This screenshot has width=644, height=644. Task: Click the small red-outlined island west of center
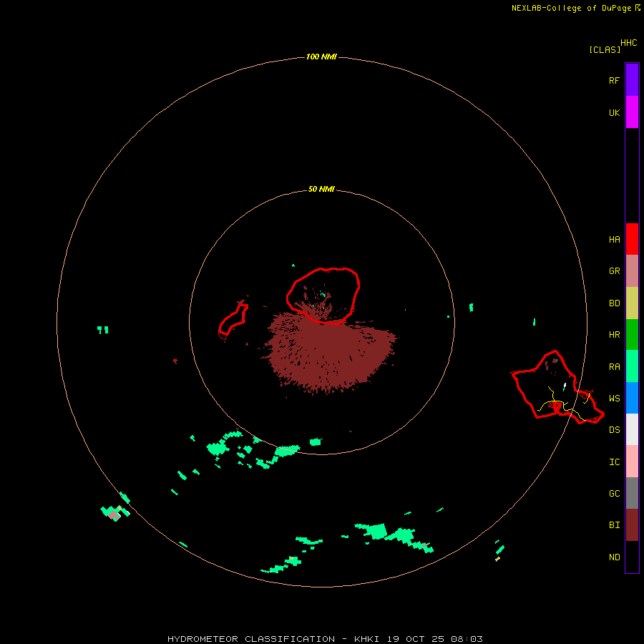233,320
